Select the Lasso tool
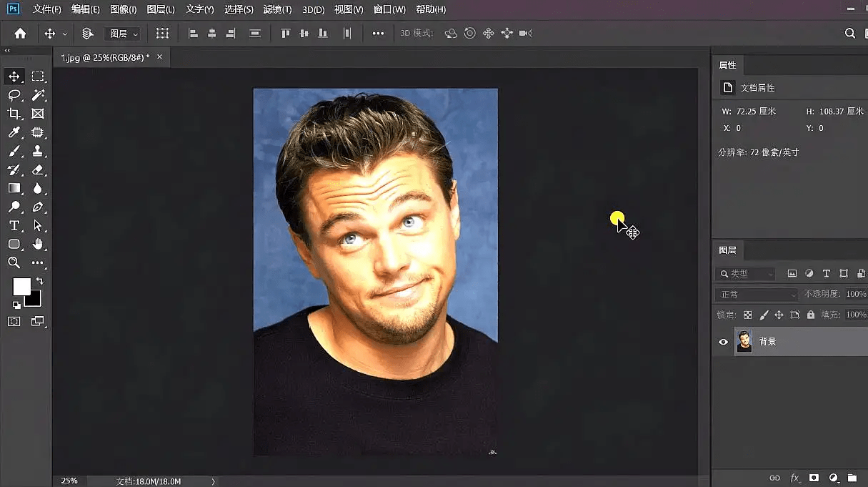The image size is (868, 487). [14, 95]
